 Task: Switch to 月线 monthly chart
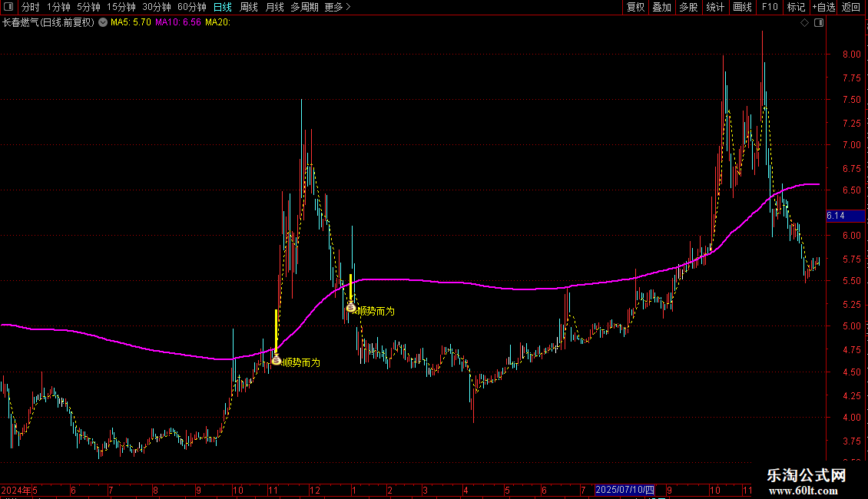pyautogui.click(x=274, y=7)
